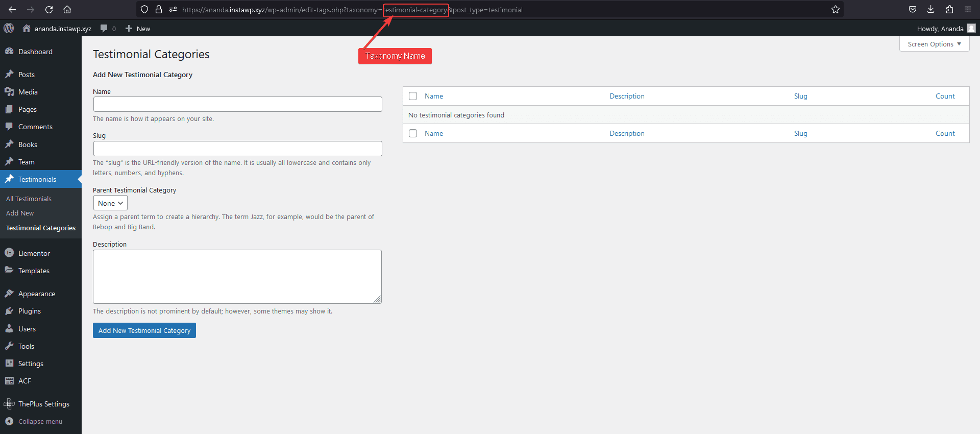
Task: Click the plus New item in the admin bar
Action: click(138, 29)
